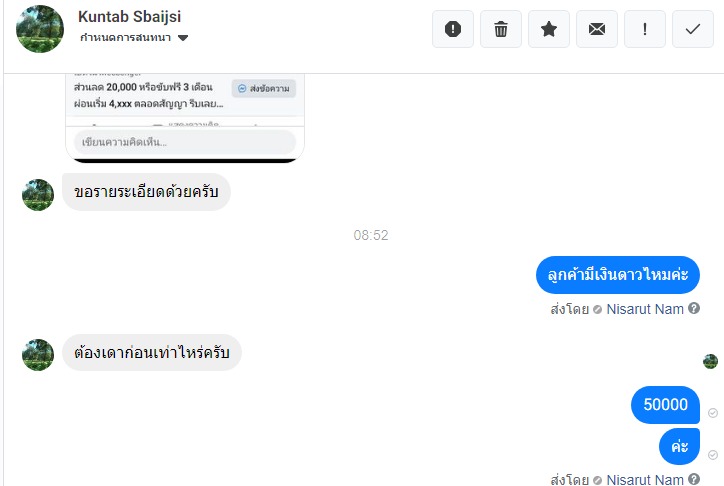
Task: Click help icon beside top Nisarut Nam
Action: (694, 309)
